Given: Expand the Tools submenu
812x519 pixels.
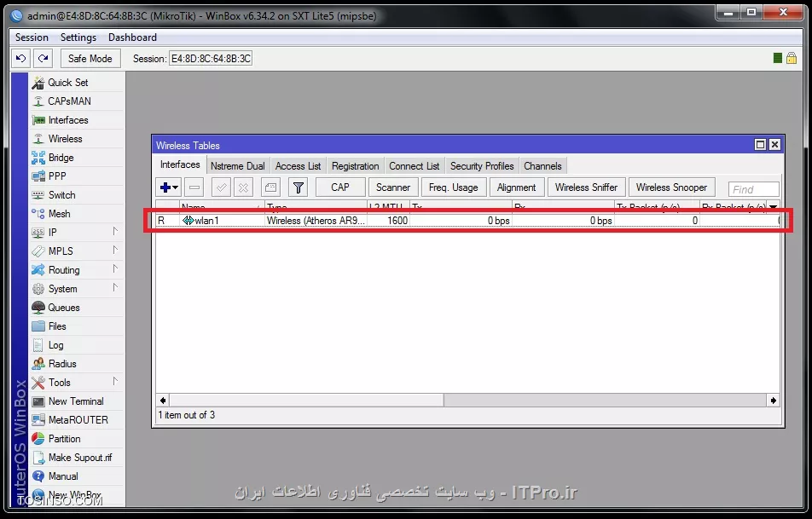Looking at the screenshot, I should click(77, 383).
